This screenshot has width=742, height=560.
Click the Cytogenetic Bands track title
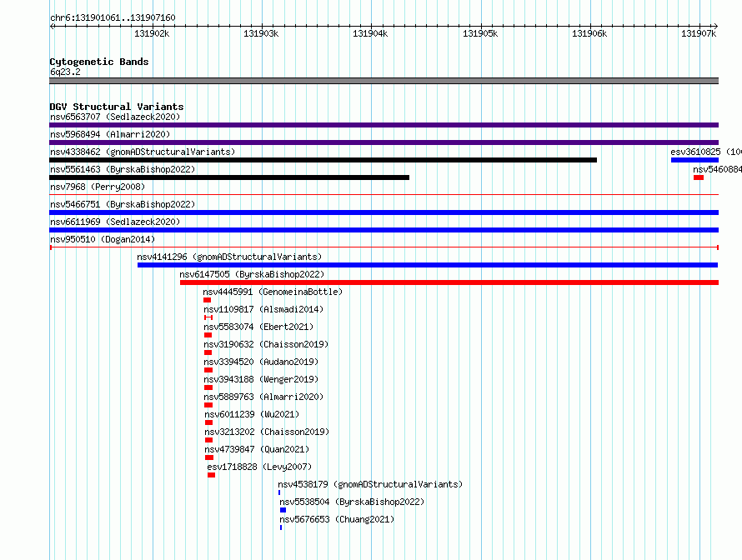click(99, 62)
